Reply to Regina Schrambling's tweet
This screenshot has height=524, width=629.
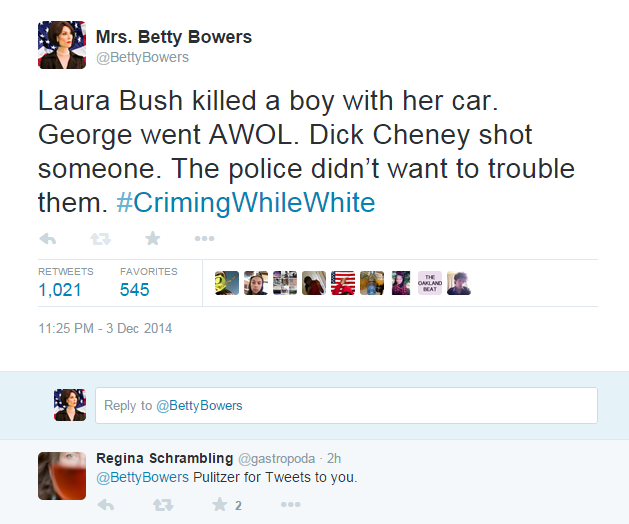[106, 505]
